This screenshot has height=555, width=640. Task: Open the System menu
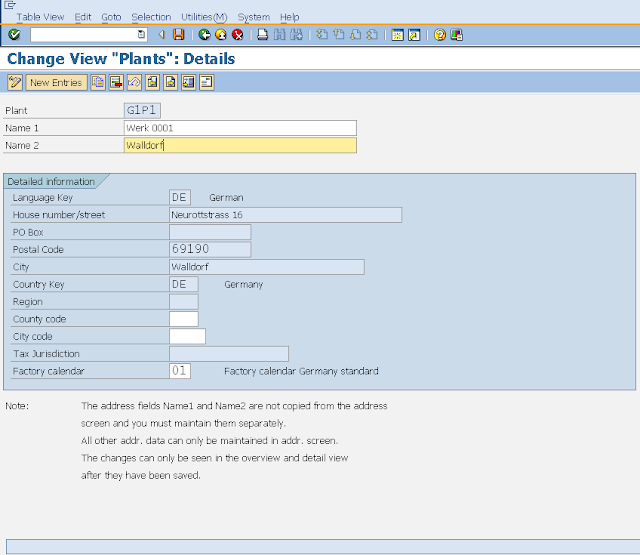coord(253,17)
